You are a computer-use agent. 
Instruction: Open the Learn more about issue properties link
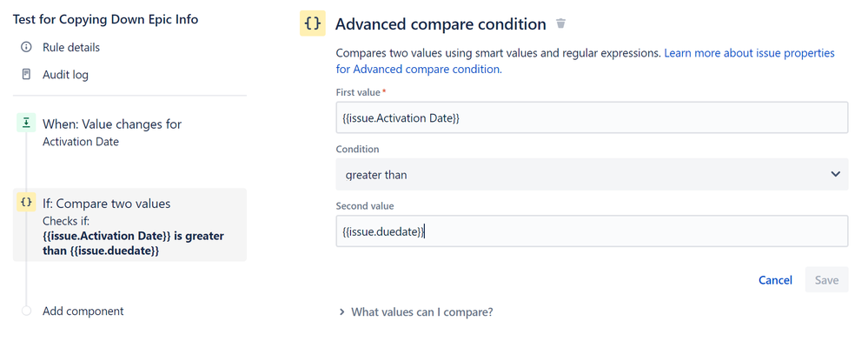[749, 53]
